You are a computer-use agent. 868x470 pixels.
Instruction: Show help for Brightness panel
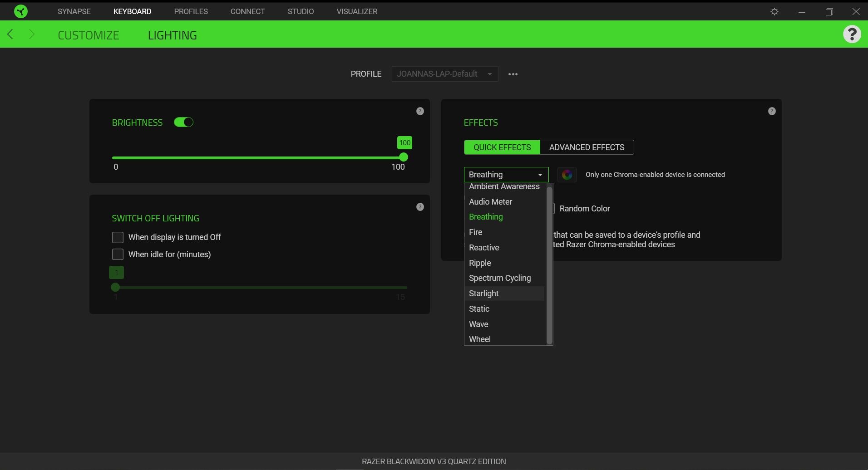point(420,111)
